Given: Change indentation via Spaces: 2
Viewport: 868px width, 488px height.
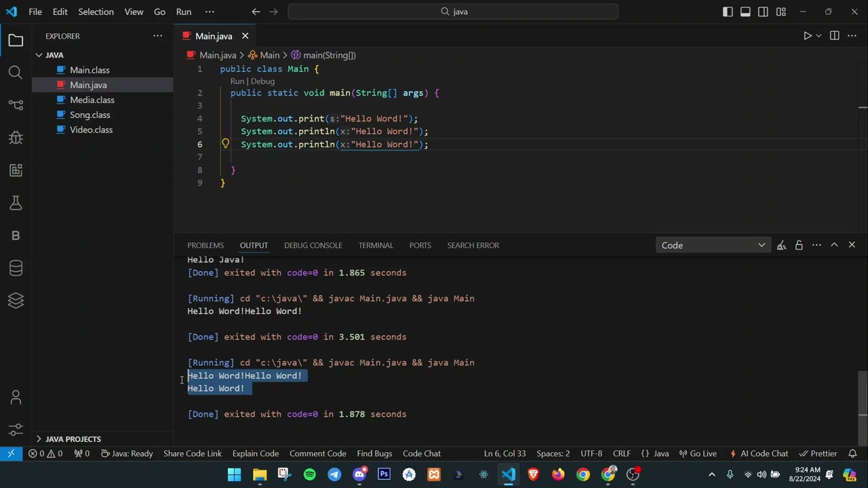Looking at the screenshot, I should point(553,453).
